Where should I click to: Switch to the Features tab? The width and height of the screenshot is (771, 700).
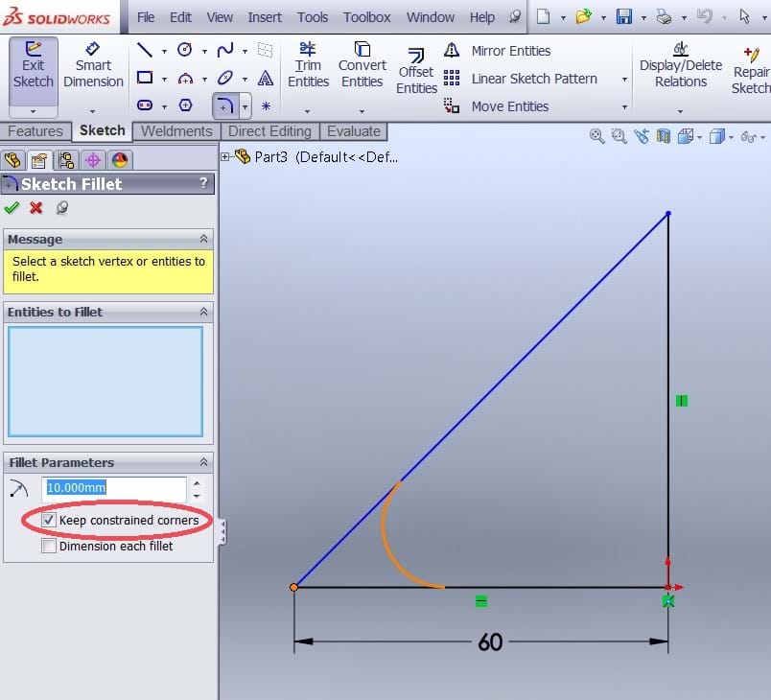35,131
